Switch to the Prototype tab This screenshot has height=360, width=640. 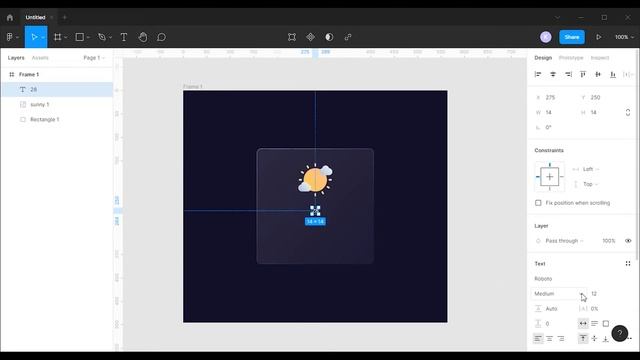point(571,58)
